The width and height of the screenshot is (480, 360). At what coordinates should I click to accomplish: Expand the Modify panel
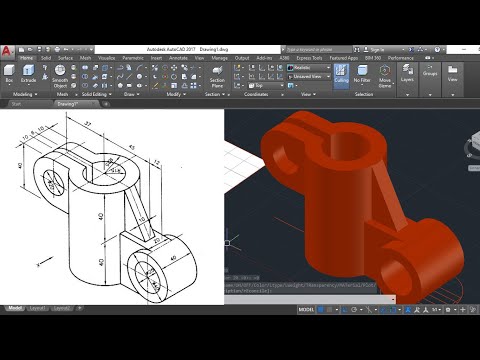176,94
